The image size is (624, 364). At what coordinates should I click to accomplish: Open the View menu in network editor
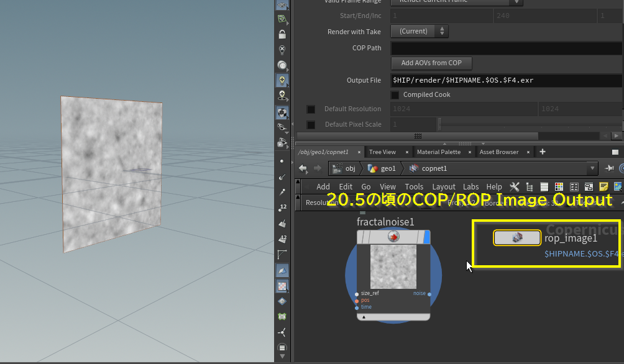point(388,186)
